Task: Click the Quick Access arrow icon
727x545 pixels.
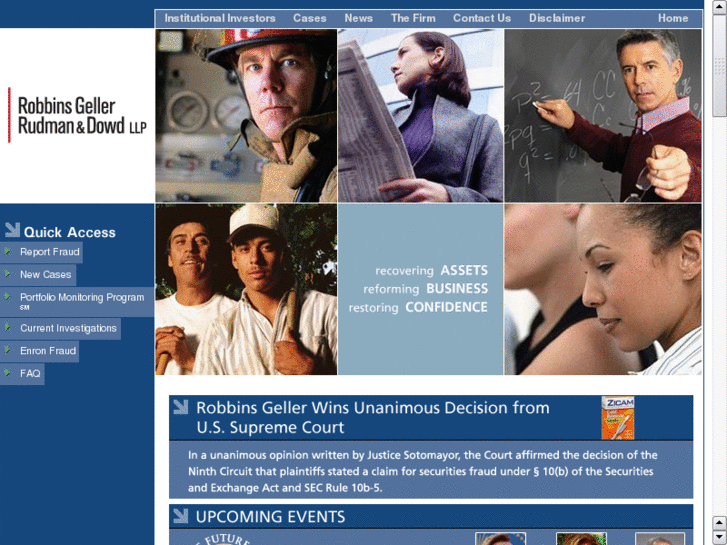Action: pyautogui.click(x=12, y=230)
